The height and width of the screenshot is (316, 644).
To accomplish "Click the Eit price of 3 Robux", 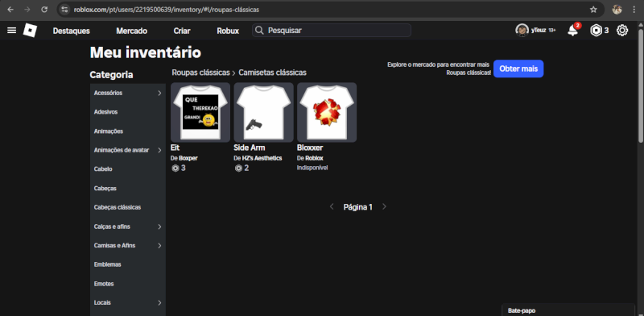I will [x=179, y=168].
